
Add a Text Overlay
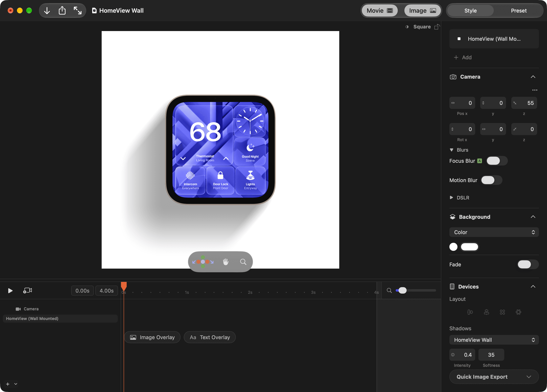[210, 337]
